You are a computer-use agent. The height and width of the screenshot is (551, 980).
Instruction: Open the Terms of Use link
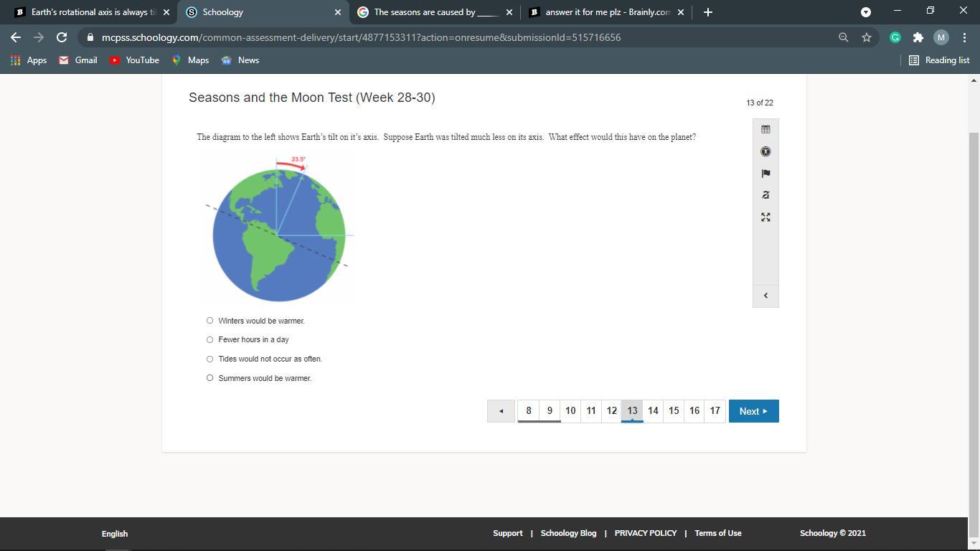point(717,533)
